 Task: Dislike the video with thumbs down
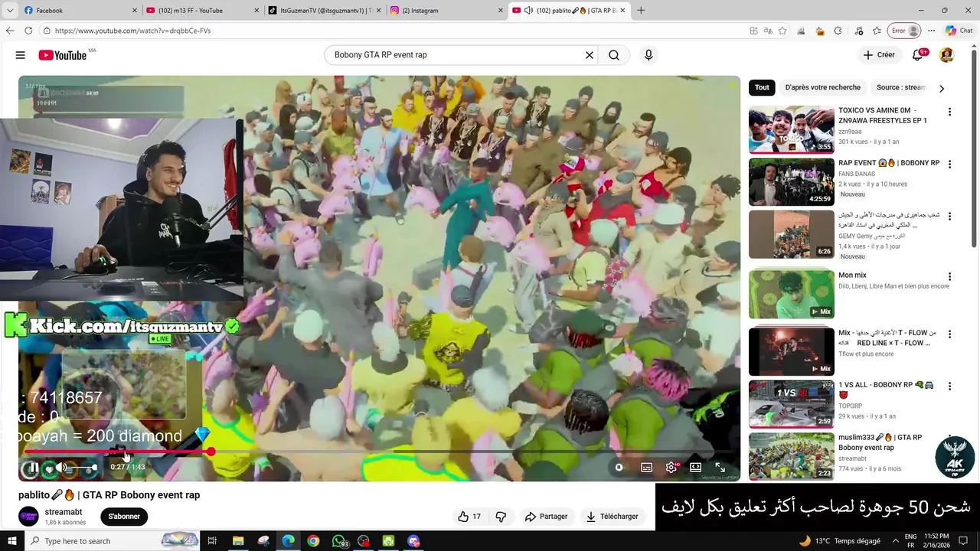pyautogui.click(x=501, y=517)
